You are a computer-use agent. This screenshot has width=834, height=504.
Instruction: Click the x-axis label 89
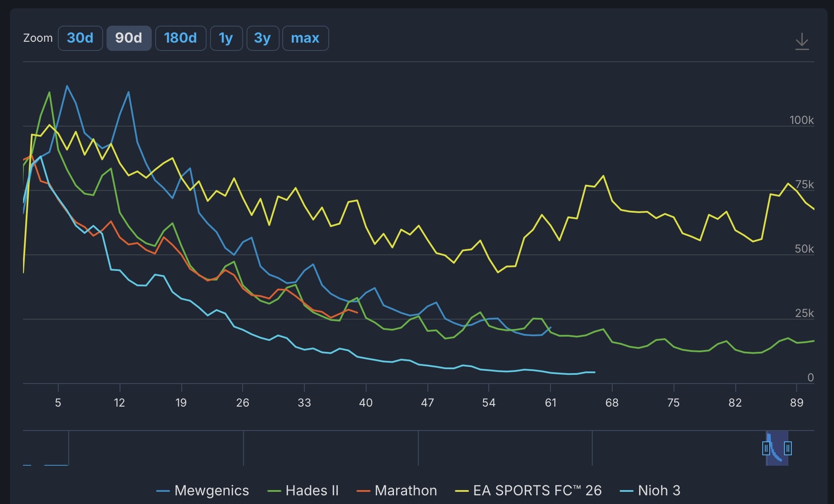coord(797,403)
